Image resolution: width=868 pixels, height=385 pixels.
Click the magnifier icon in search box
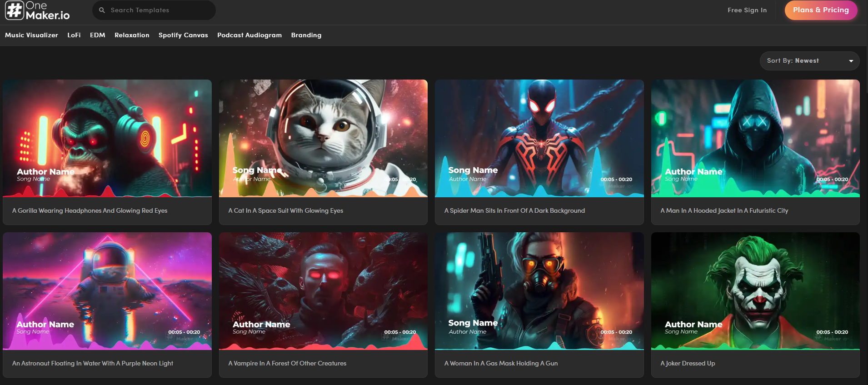pyautogui.click(x=102, y=10)
